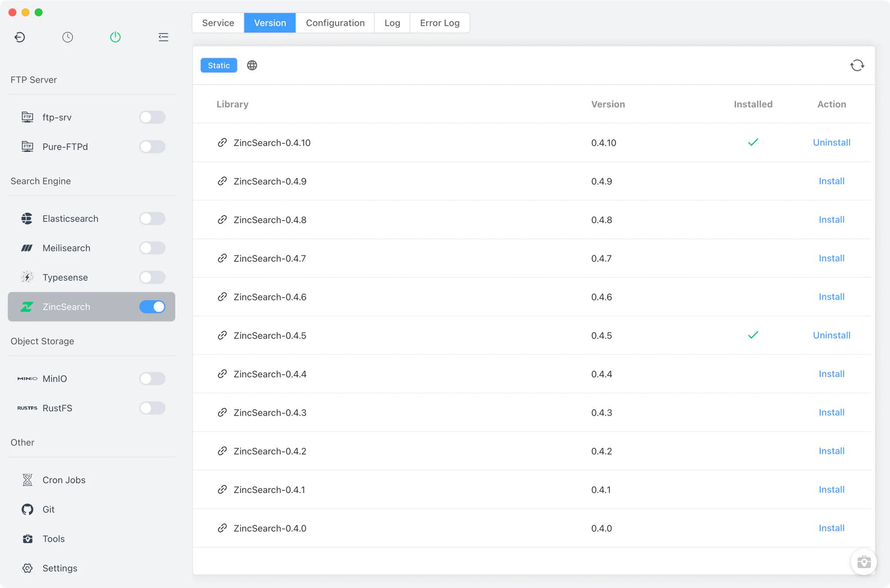Install ZincSearch-0.4.2

[831, 451]
